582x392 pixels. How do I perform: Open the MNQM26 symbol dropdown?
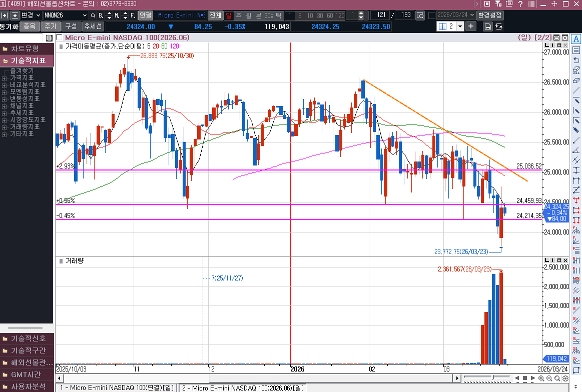coord(85,15)
